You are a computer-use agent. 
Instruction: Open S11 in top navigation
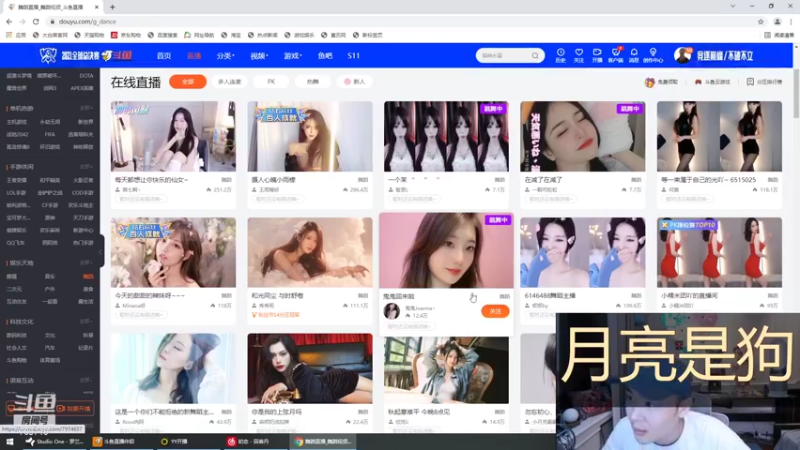[x=354, y=56]
